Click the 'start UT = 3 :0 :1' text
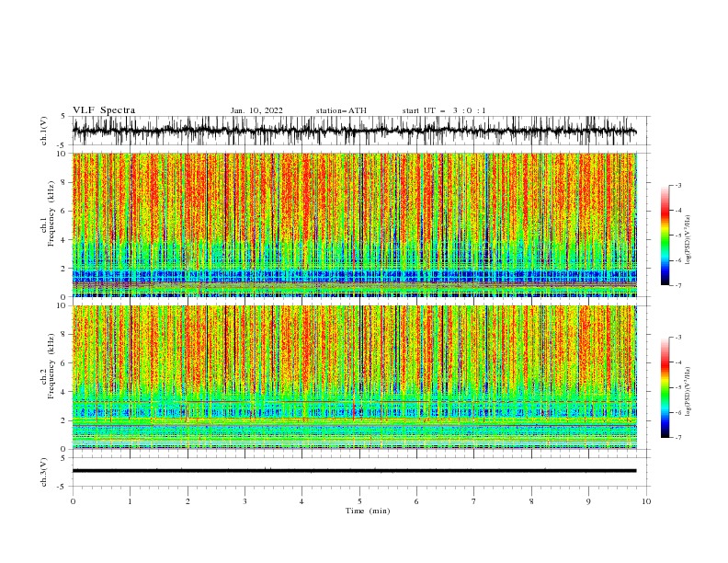 pyautogui.click(x=444, y=110)
